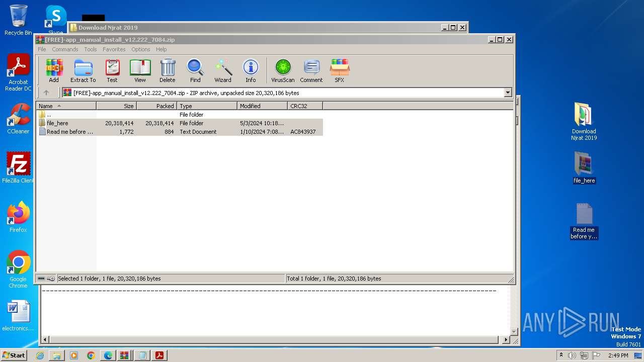The height and width of the screenshot is (362, 644).
Task: Select the Read me before text document row
Action: point(180,132)
